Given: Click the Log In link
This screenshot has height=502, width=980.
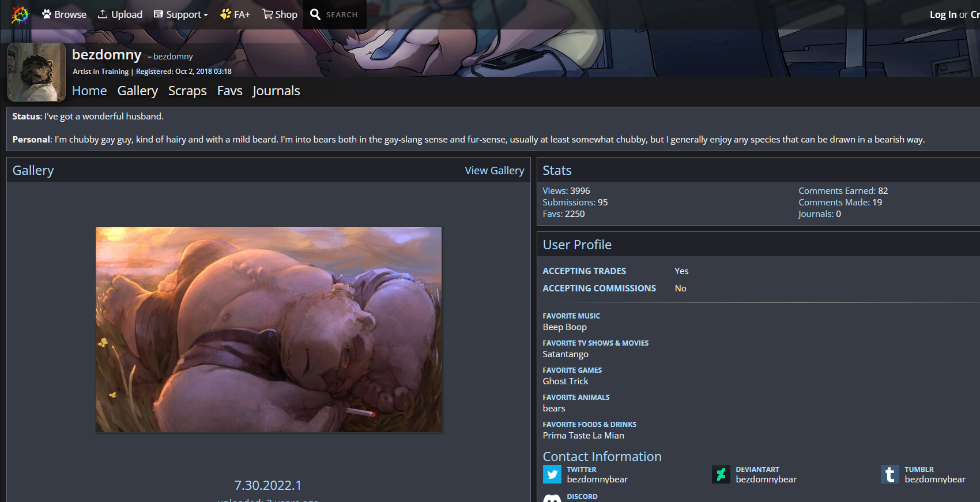Looking at the screenshot, I should coord(943,14).
